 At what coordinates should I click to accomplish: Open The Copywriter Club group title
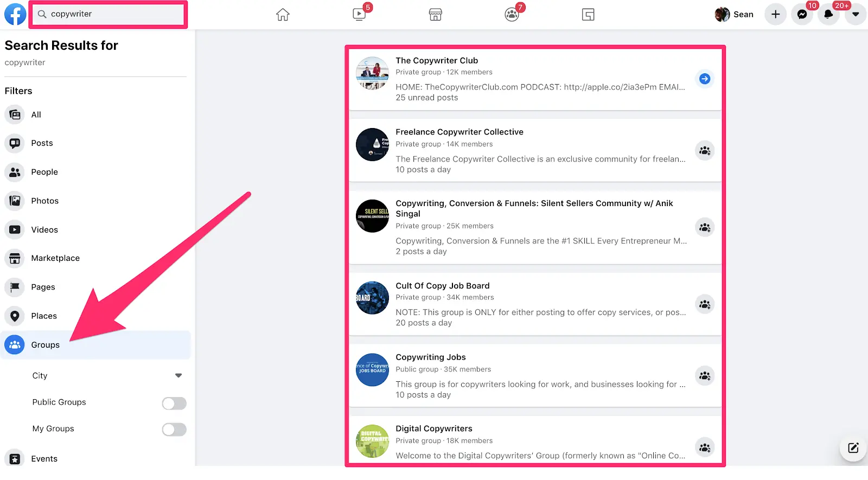437,61
